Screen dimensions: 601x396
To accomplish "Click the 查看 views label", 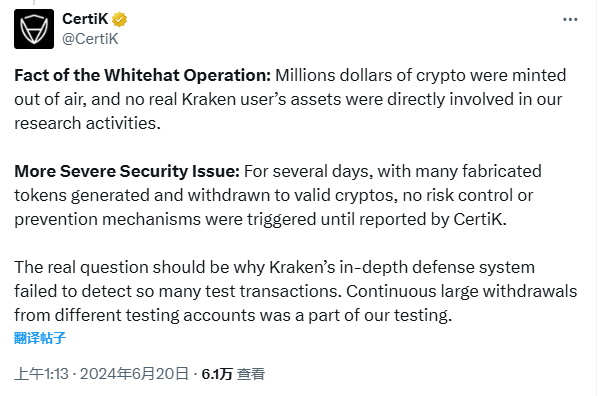I will point(251,374).
